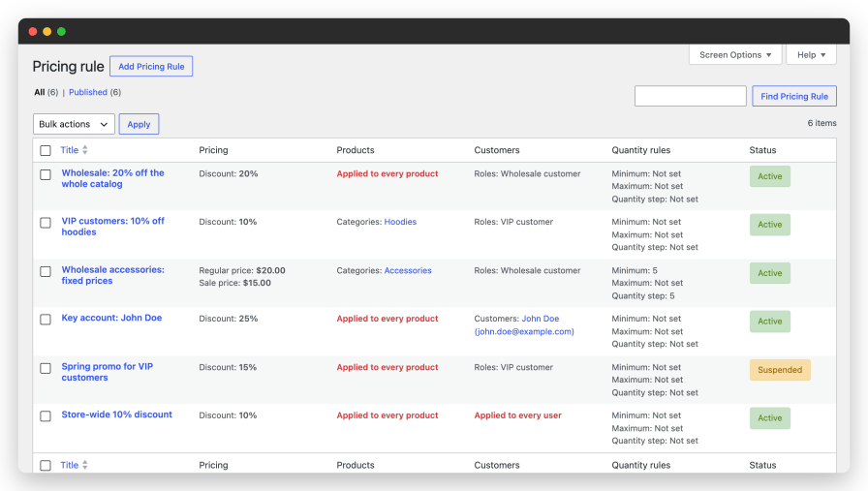Click 'Applied to every product' in the Key account row

pos(387,319)
